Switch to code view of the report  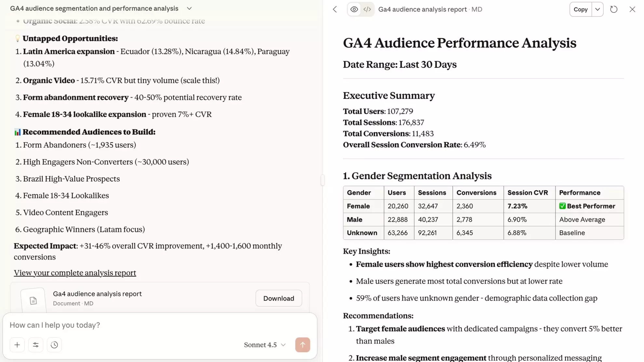tap(367, 9)
